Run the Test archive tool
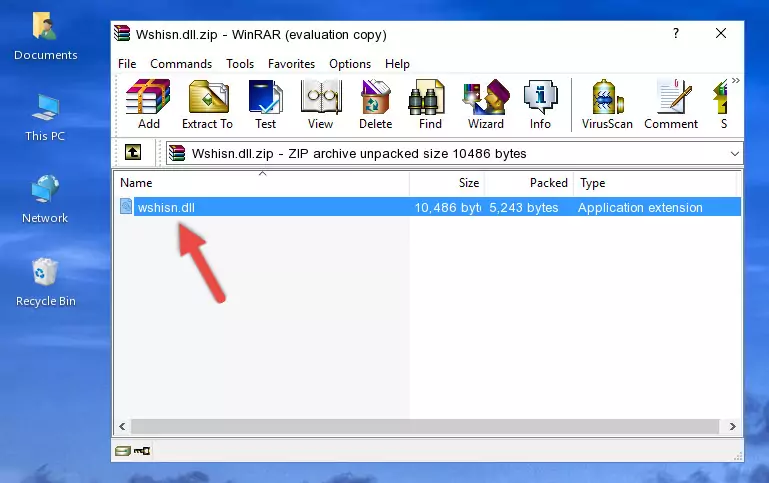The width and height of the screenshot is (769, 483). [265, 104]
